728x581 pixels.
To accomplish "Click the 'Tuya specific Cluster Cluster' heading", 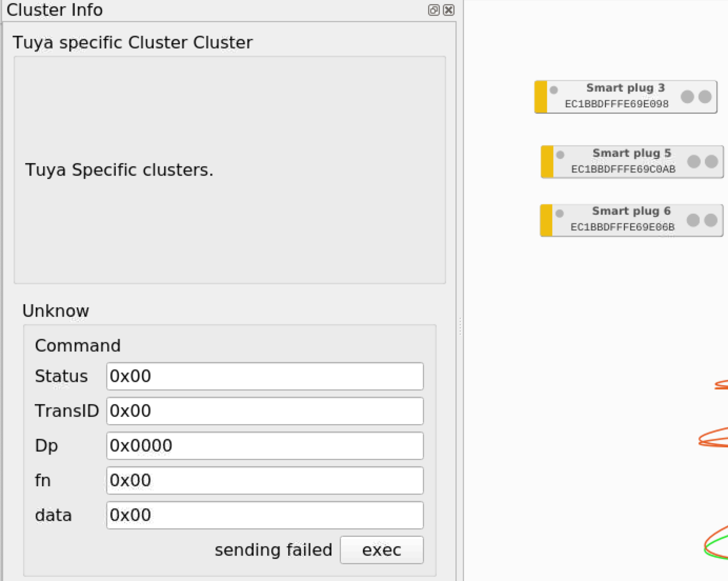I will pyautogui.click(x=133, y=43).
